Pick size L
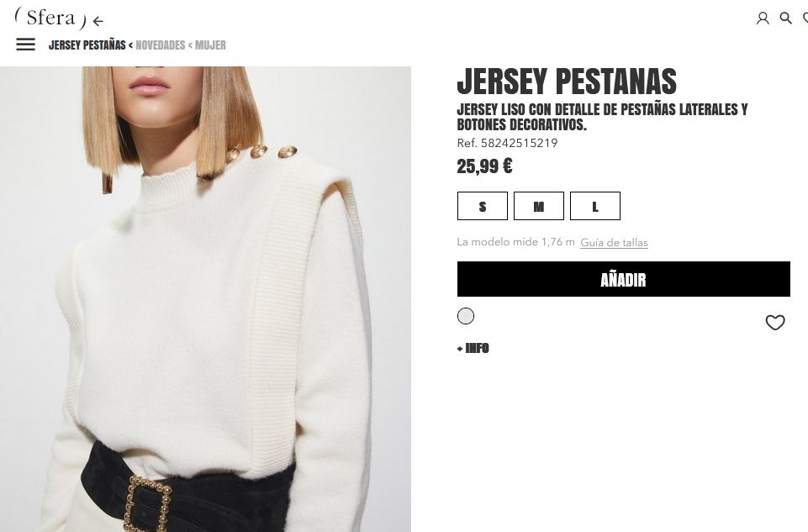The width and height of the screenshot is (808, 532). click(x=595, y=206)
